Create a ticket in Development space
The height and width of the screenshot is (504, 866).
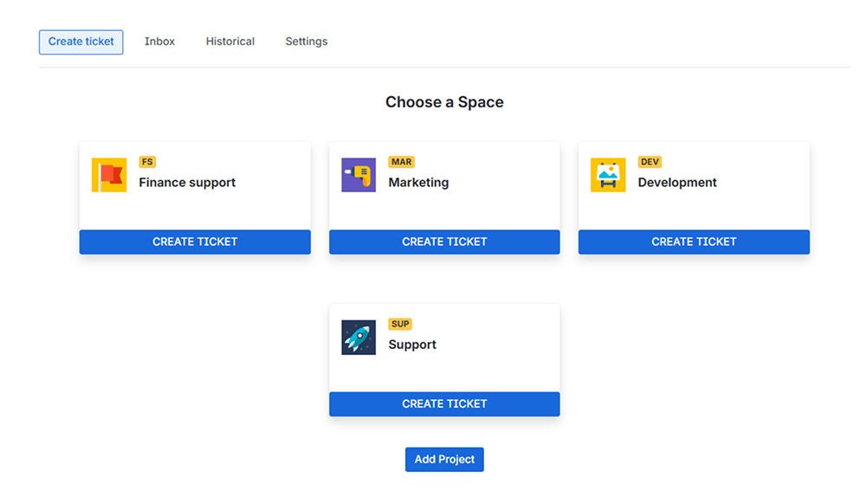[x=694, y=242]
